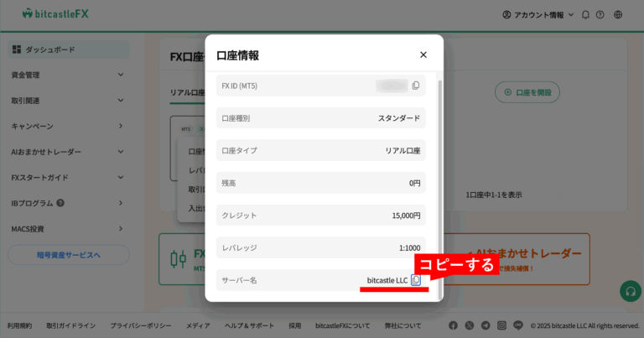Click the bitcastleFX logo
Viewport: 644px width, 338px height.
(55, 14)
